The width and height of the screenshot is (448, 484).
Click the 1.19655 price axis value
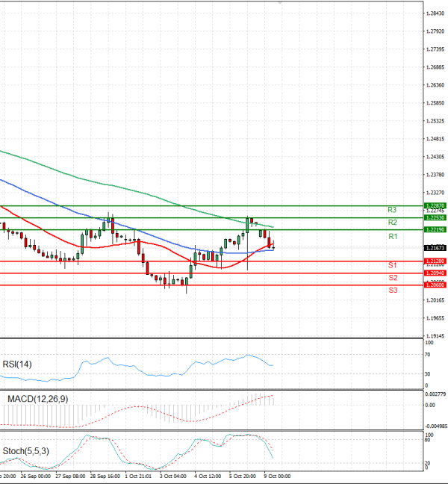(435, 318)
